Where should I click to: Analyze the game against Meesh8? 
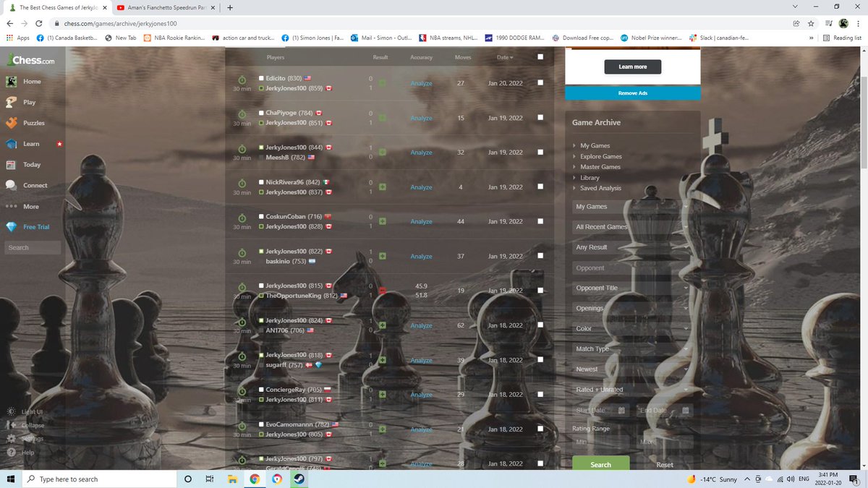tap(421, 153)
